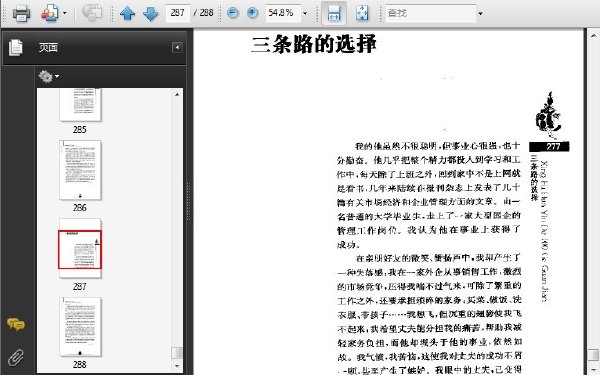Image resolution: width=600 pixels, height=375 pixels.
Task: Select page 286 thumbnail
Action: pos(80,170)
